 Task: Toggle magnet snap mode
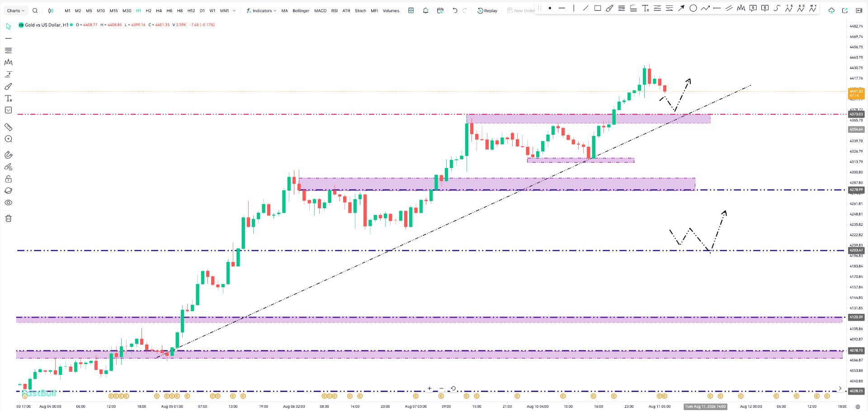tap(8, 155)
